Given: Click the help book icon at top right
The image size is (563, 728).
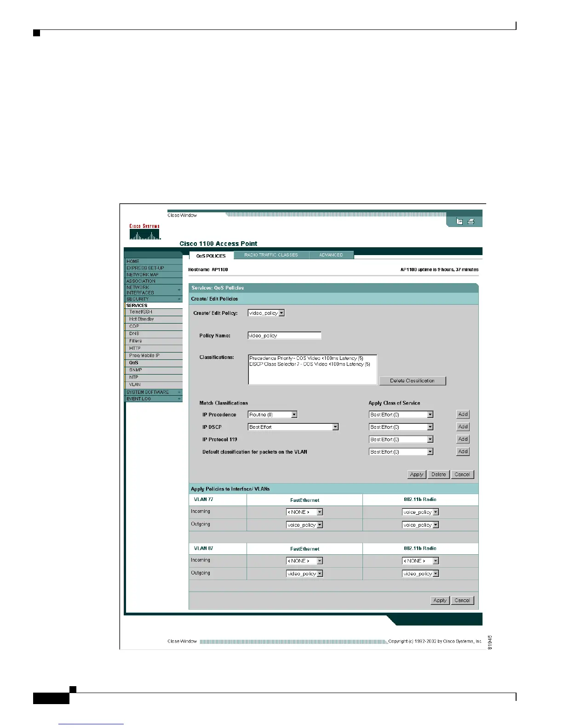Looking at the screenshot, I should pyautogui.click(x=459, y=221).
